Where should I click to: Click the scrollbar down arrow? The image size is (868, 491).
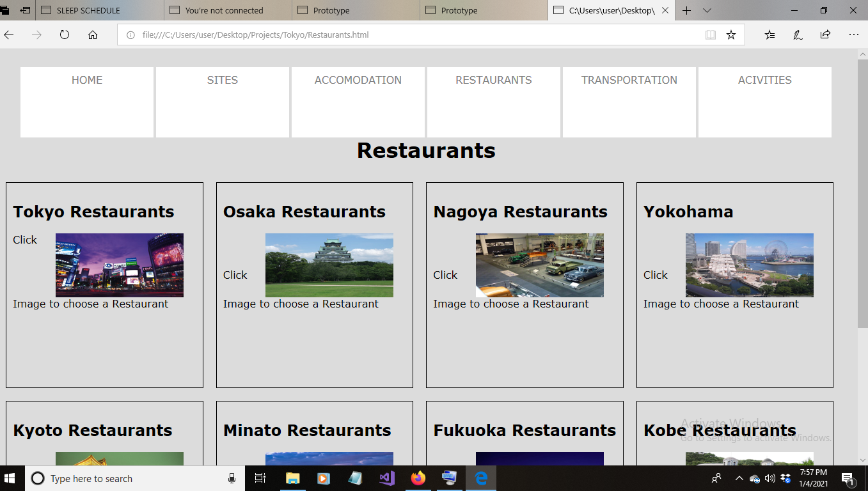point(862,460)
